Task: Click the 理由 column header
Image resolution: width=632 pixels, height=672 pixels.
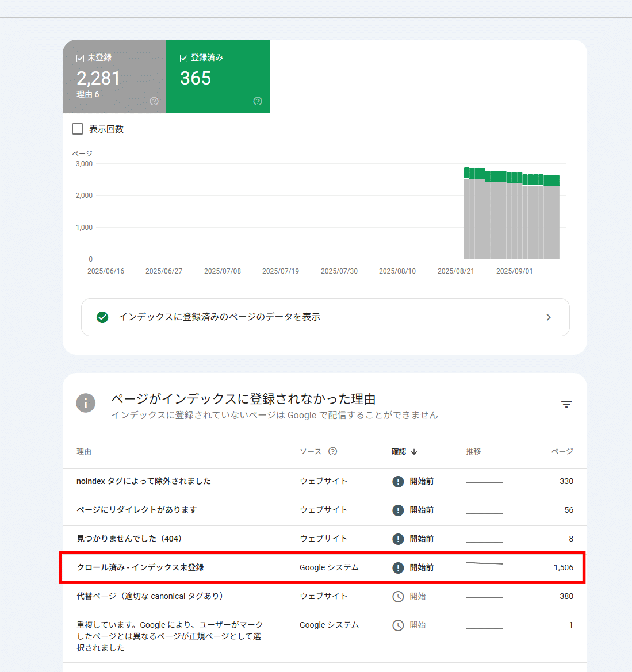Action: coord(83,451)
